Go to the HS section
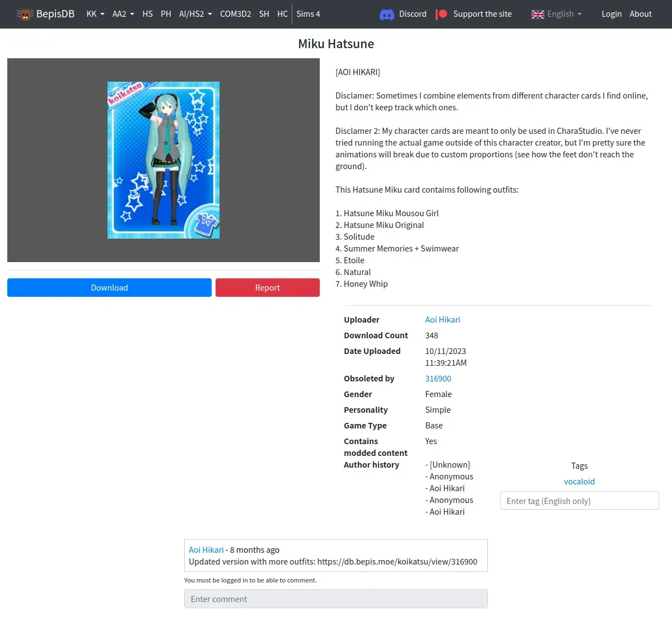This screenshot has height=620, width=672. 147,14
